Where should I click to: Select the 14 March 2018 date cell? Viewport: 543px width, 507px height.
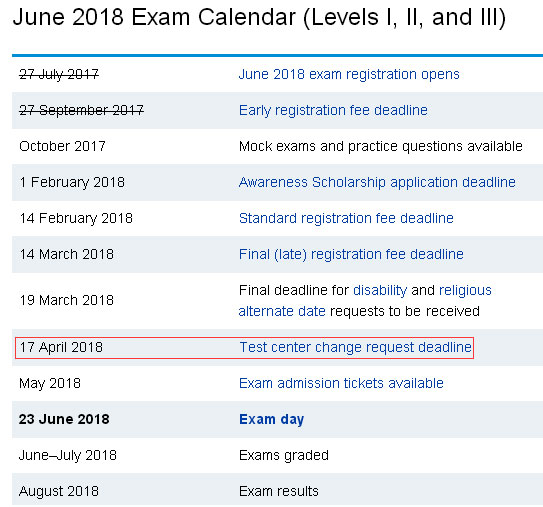[x=66, y=255]
